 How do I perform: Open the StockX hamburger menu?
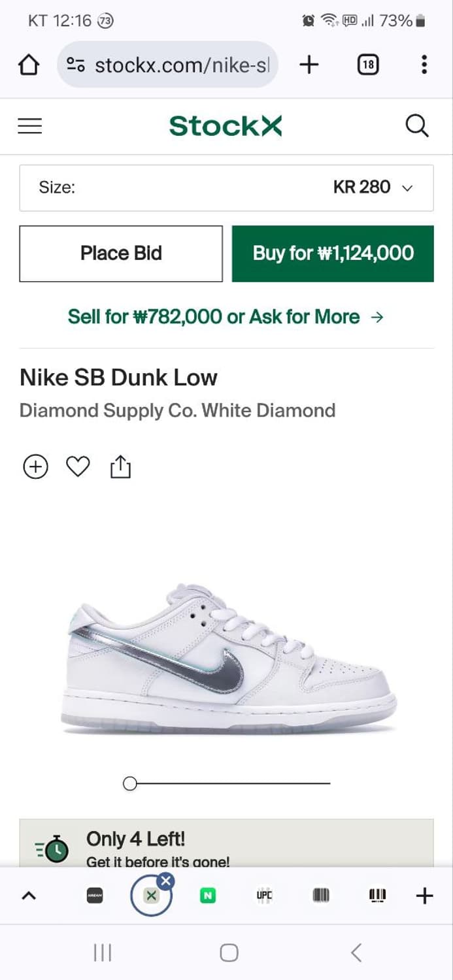[29, 126]
